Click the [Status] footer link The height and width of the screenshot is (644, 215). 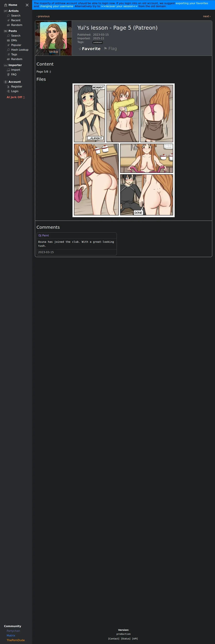(126, 638)
